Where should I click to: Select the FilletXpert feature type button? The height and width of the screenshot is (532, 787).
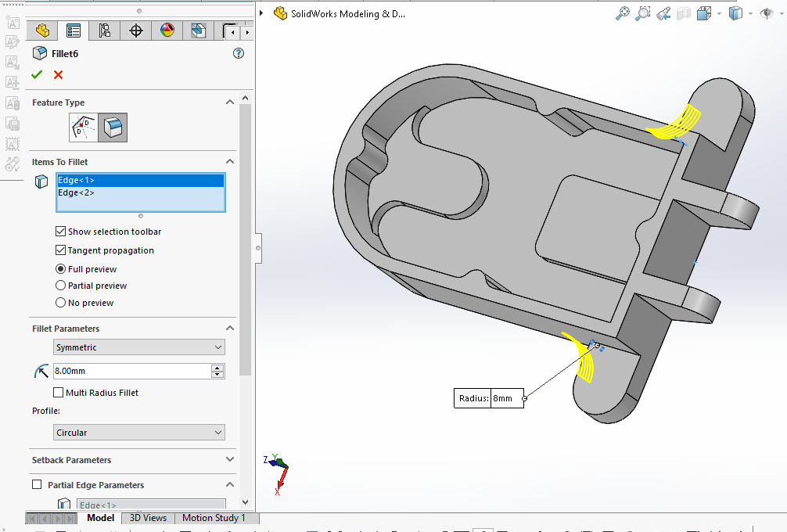(x=84, y=127)
